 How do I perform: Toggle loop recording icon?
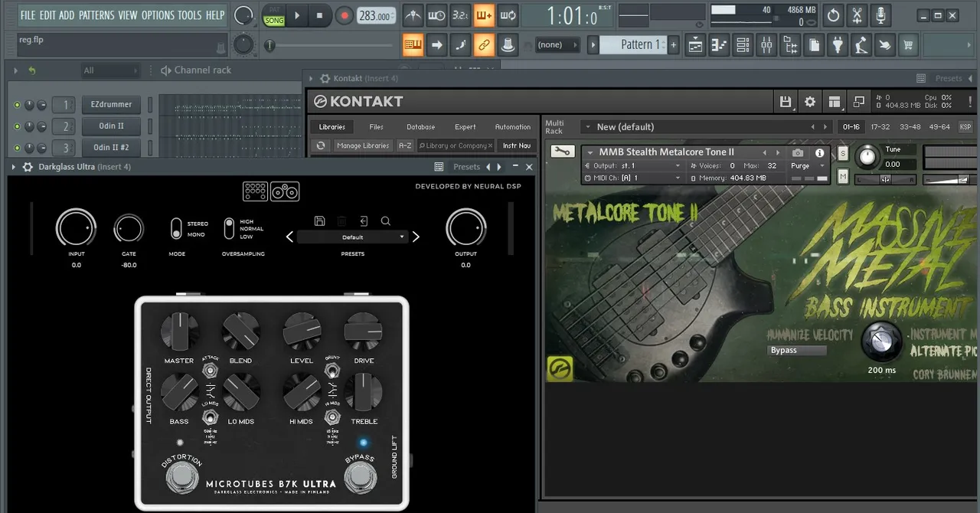coord(508,15)
